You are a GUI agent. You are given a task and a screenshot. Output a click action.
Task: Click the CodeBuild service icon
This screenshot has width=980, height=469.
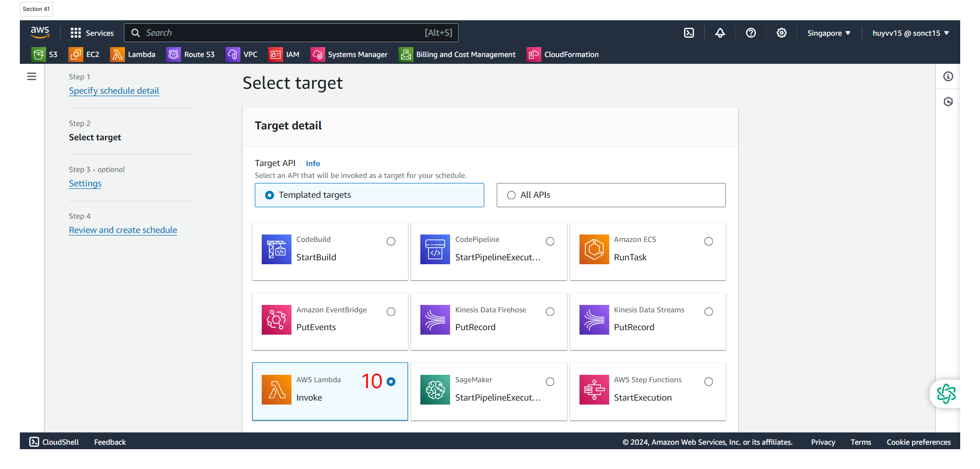277,249
